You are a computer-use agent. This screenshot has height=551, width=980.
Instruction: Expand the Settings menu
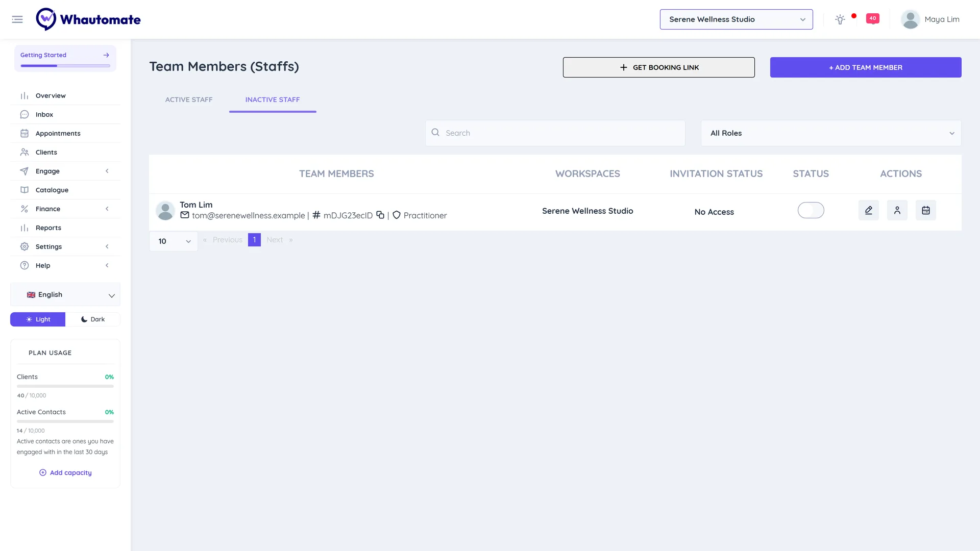(x=65, y=246)
